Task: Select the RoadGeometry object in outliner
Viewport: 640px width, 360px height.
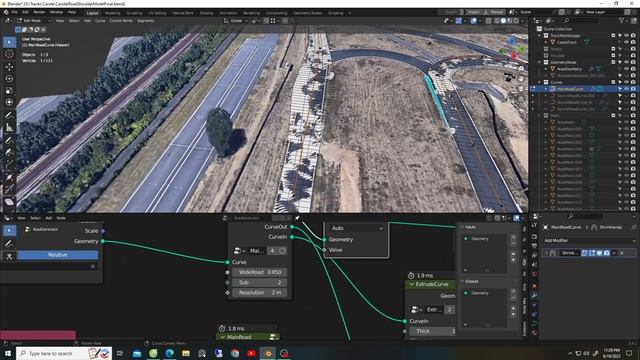Action: click(569, 69)
